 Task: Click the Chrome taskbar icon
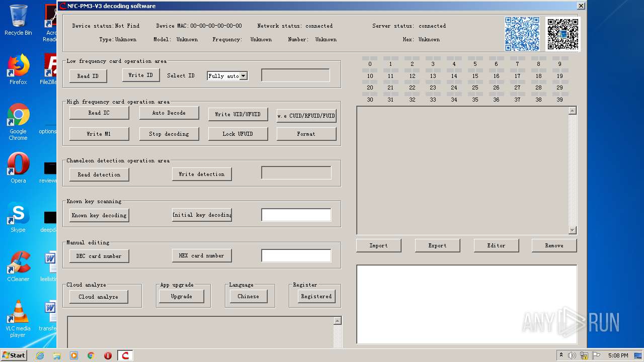pos(91,355)
